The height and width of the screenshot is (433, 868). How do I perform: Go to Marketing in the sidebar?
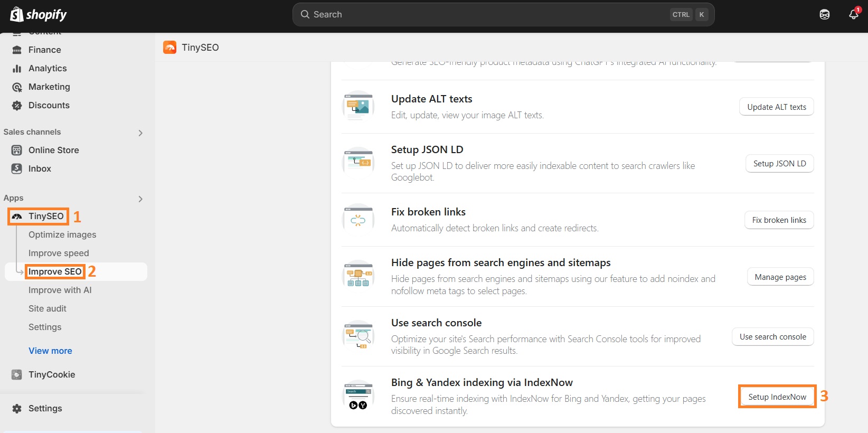click(x=49, y=87)
